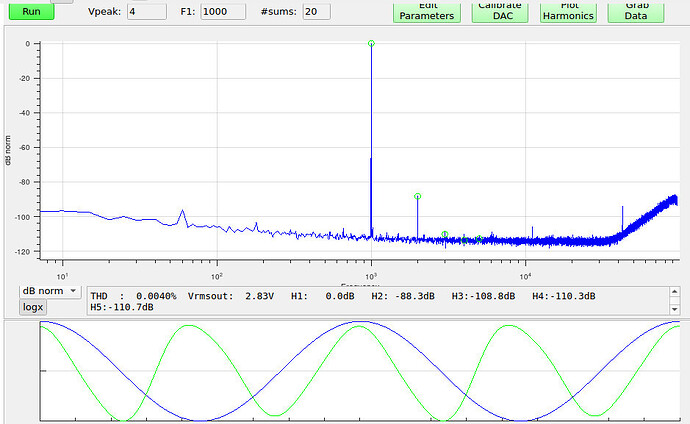Viewport: 690px width, 424px height.
Task: Click the H2: -88.3dB value
Action: [x=403, y=296]
